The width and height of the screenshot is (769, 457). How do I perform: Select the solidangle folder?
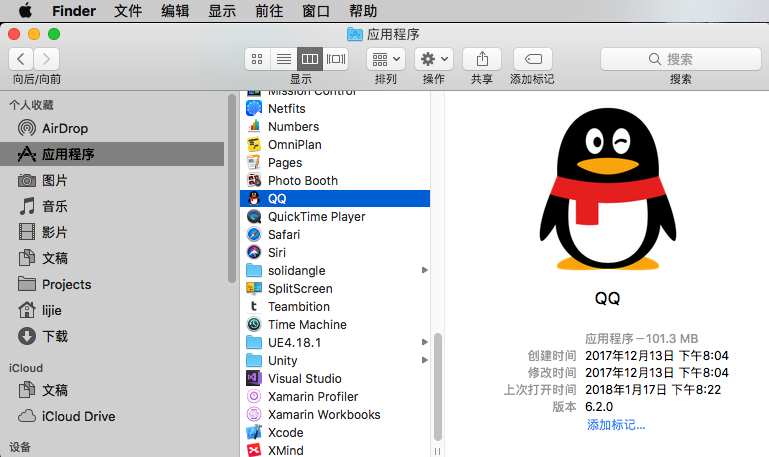[335, 271]
